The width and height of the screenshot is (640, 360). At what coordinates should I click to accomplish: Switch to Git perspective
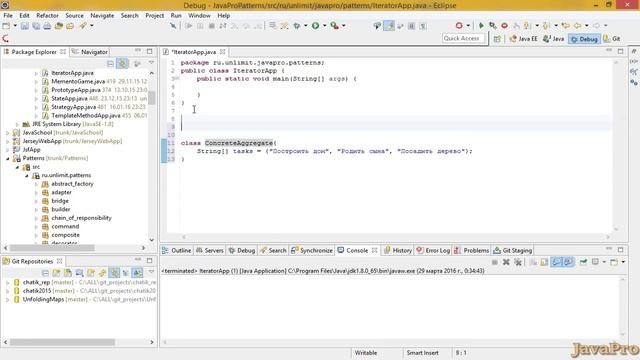[x=612, y=39]
